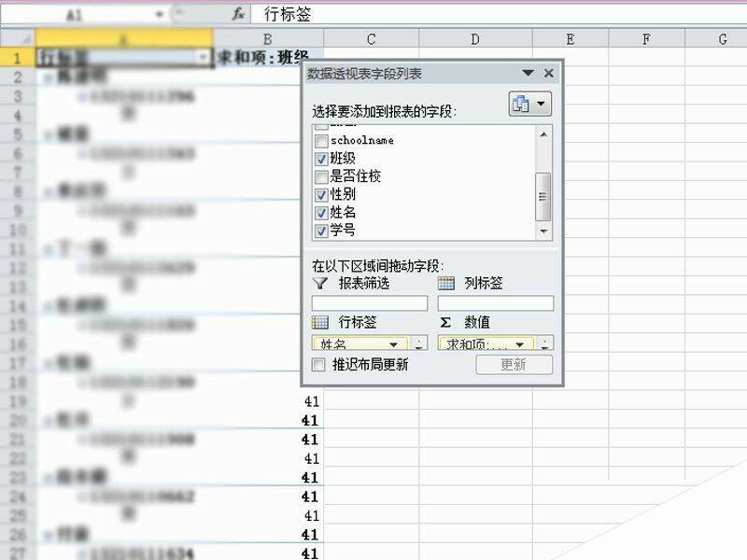
Task: Collapse the row 2 pivot group toggle
Action: pos(49,77)
